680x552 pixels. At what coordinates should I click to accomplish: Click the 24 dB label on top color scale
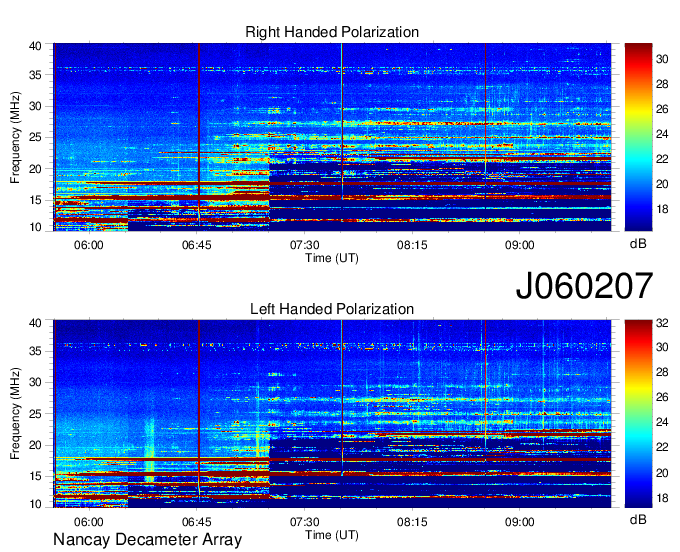tap(662, 134)
